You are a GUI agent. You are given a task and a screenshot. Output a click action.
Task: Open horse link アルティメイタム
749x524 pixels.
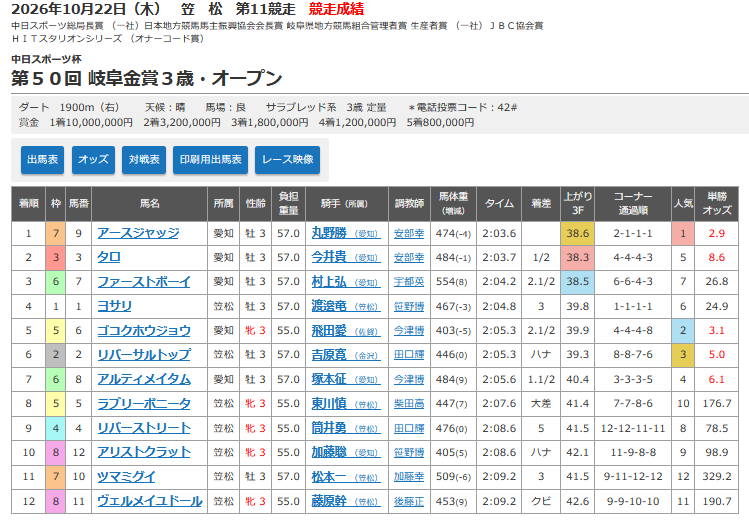tap(144, 379)
